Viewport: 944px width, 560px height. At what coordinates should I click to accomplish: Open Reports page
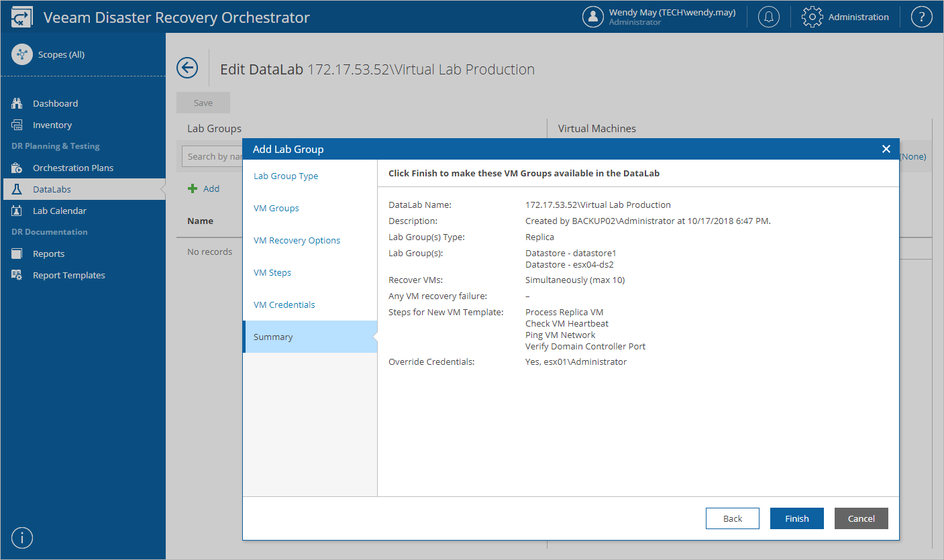point(49,254)
